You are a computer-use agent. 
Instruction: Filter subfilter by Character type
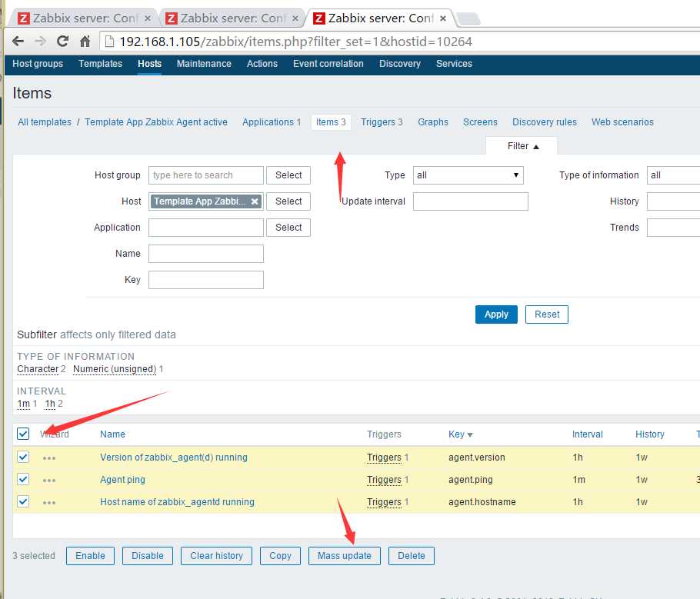coord(38,369)
